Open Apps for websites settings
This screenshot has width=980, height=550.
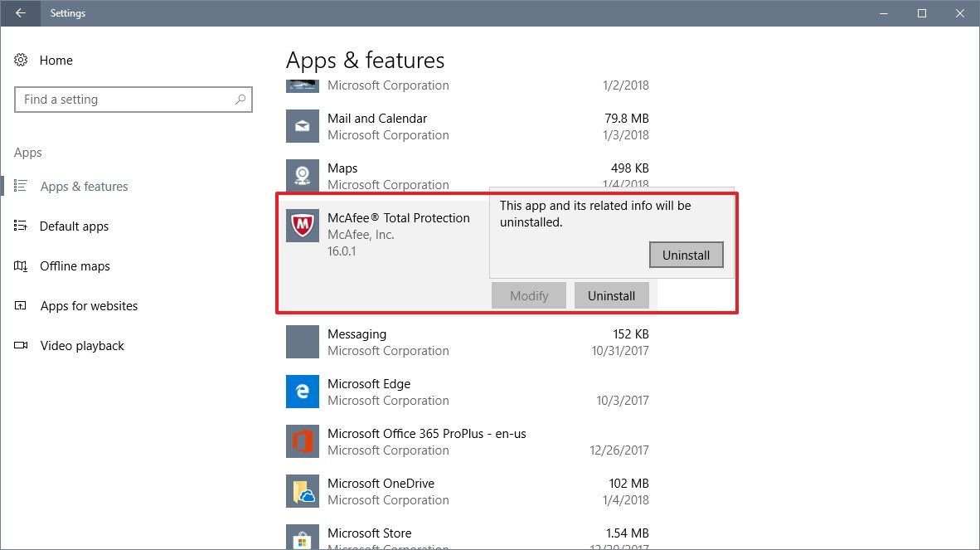[89, 305]
